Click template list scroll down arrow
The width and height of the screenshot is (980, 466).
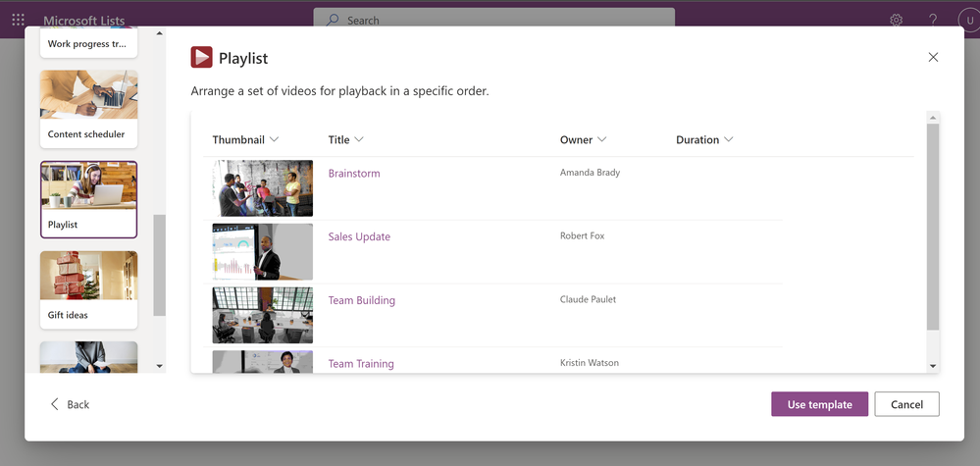coord(159,366)
